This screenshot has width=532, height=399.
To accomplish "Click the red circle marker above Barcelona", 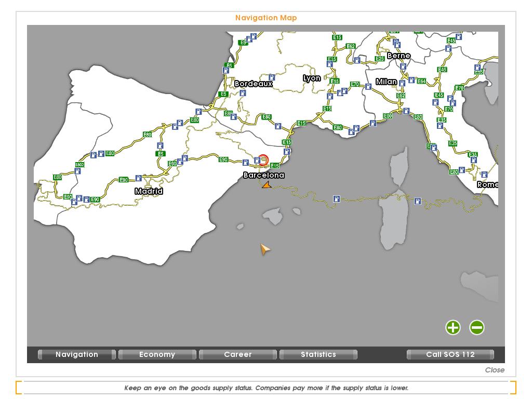I will point(263,160).
